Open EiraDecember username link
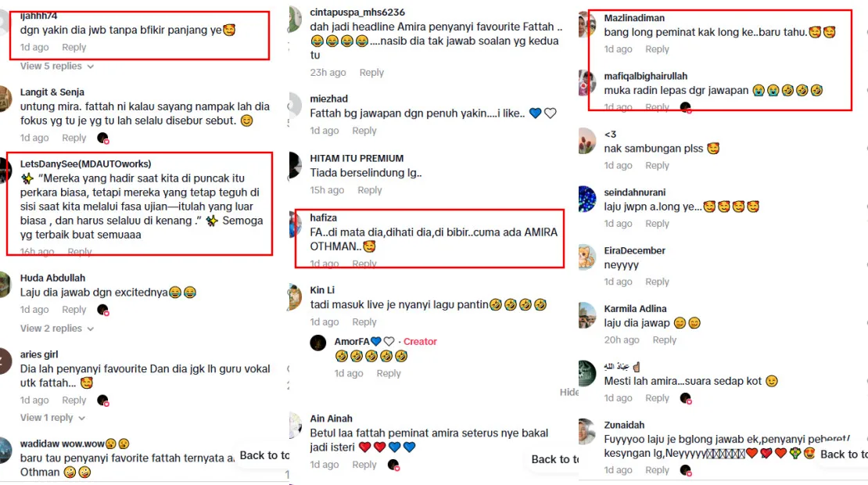The height and width of the screenshot is (485, 868). point(634,251)
